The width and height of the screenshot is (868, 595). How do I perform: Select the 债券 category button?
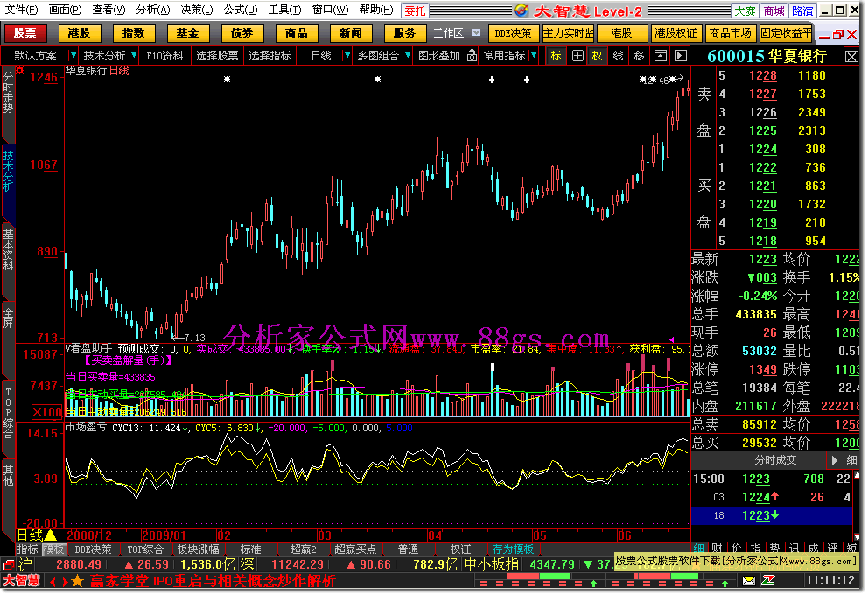[x=242, y=33]
